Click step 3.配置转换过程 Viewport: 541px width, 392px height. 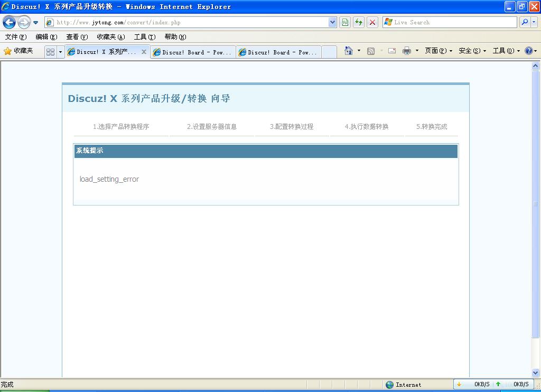(x=292, y=127)
